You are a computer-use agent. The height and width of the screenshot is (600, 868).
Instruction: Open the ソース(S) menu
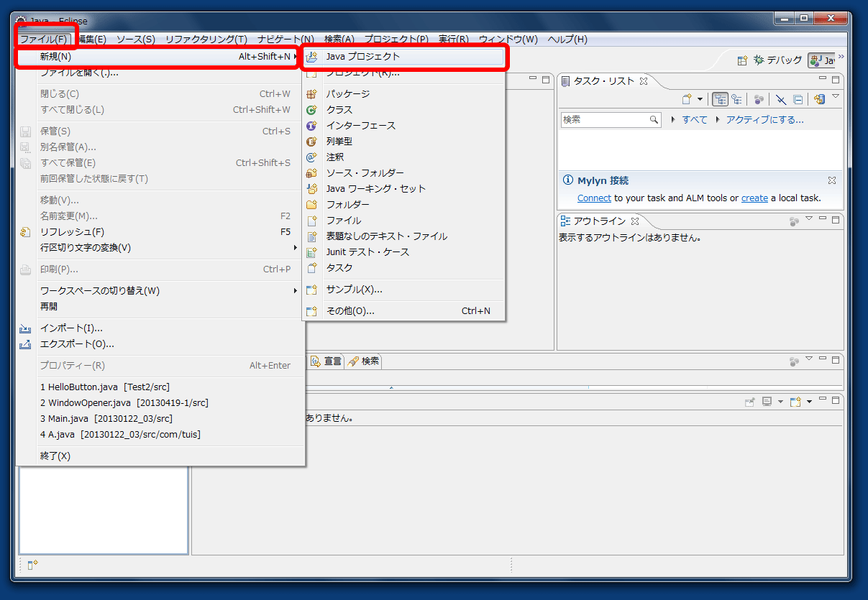coord(136,40)
